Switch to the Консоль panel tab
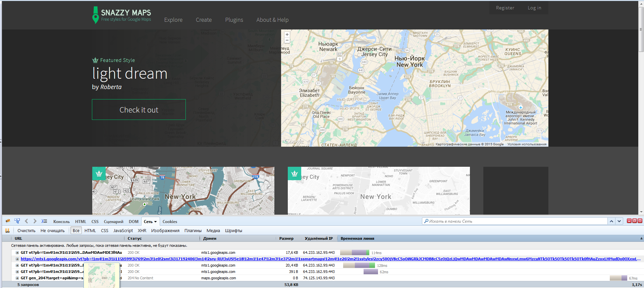Image resolution: width=644 pixels, height=288 pixels. click(x=61, y=222)
